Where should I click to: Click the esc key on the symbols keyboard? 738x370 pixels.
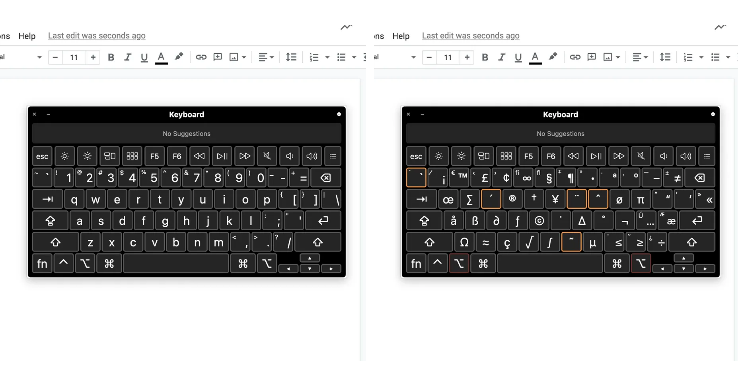pyautogui.click(x=417, y=156)
